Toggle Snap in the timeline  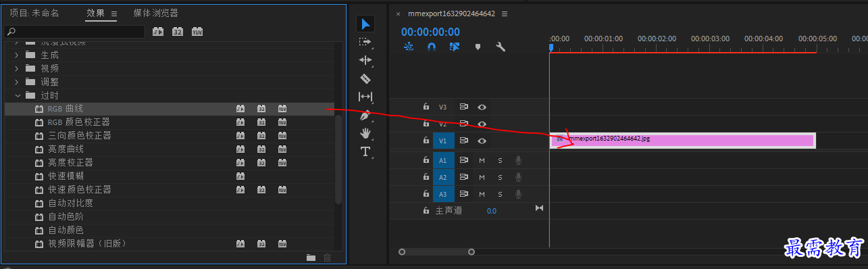[x=432, y=47]
